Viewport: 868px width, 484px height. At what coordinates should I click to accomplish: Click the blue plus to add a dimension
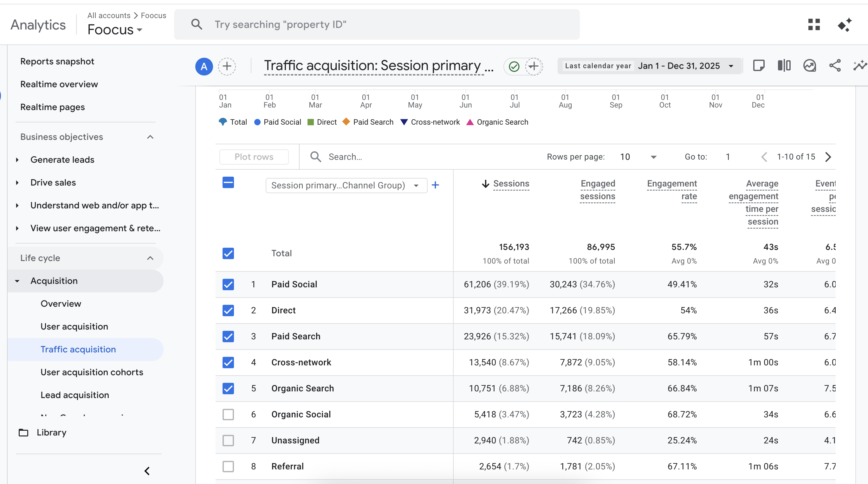click(435, 185)
